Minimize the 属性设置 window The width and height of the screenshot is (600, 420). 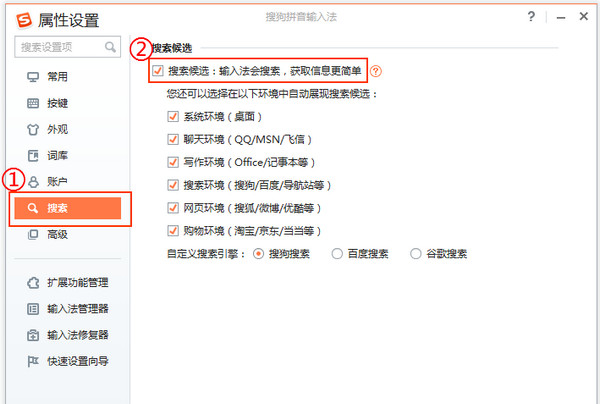(561, 17)
